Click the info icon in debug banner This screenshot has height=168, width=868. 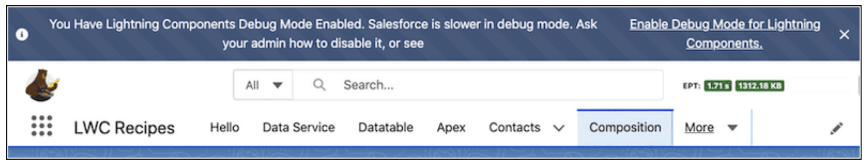click(22, 35)
